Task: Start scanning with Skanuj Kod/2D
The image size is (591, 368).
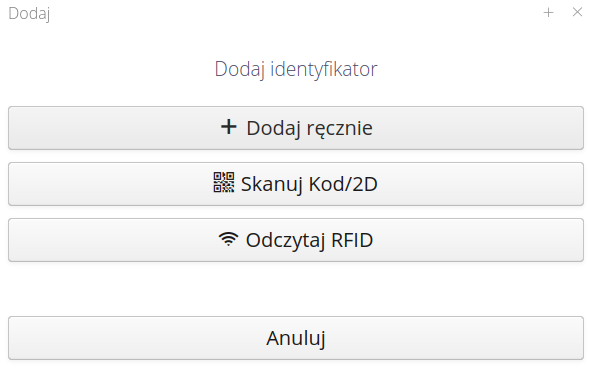Action: tap(296, 184)
